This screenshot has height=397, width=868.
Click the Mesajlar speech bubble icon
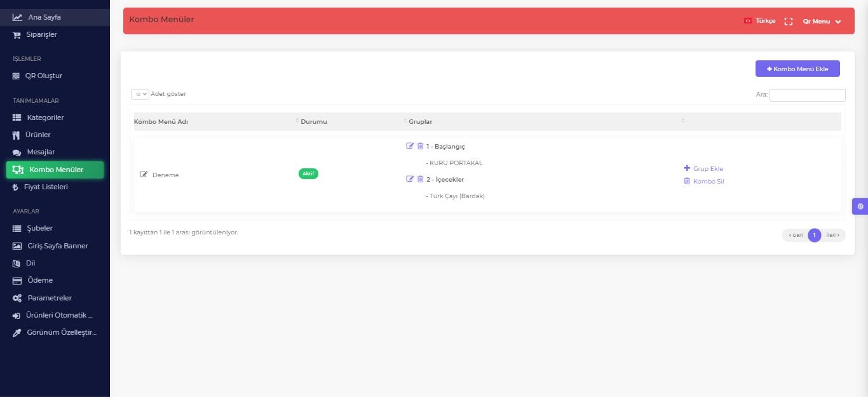17,152
